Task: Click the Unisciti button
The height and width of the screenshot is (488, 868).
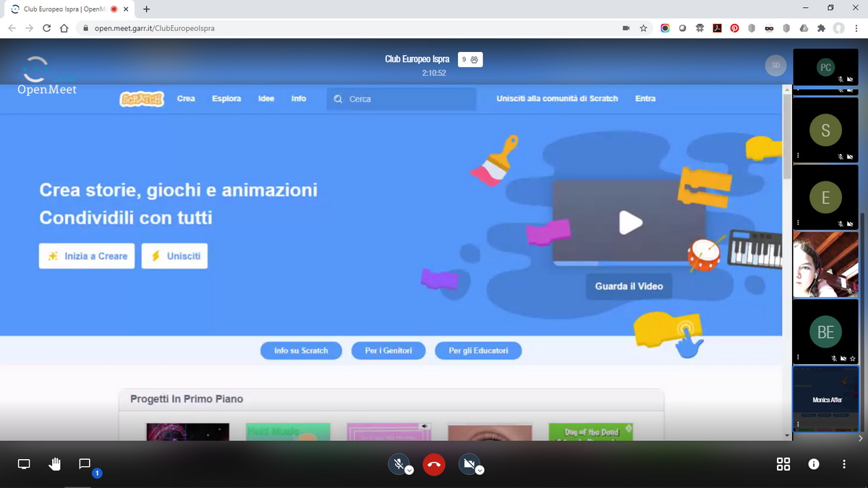Action: (174, 256)
